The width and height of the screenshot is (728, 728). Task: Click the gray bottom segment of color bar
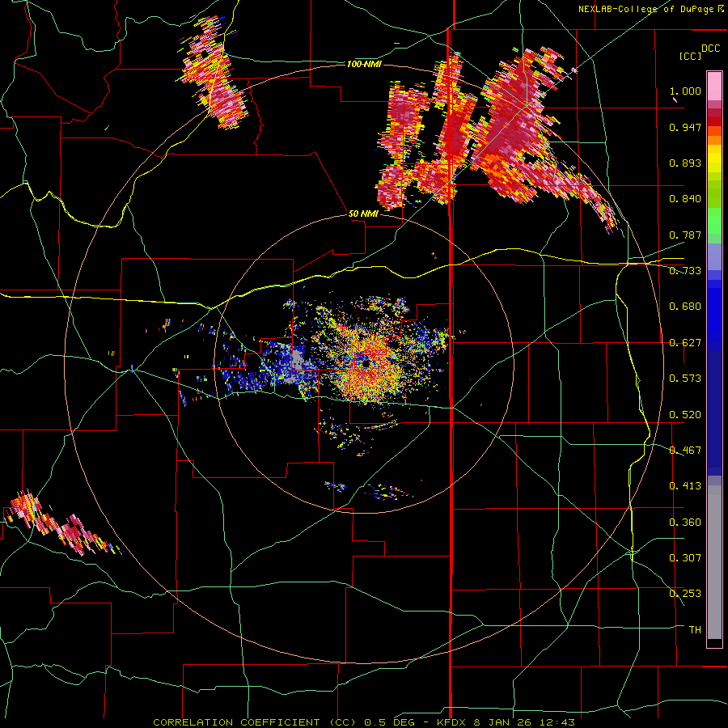tap(714, 562)
